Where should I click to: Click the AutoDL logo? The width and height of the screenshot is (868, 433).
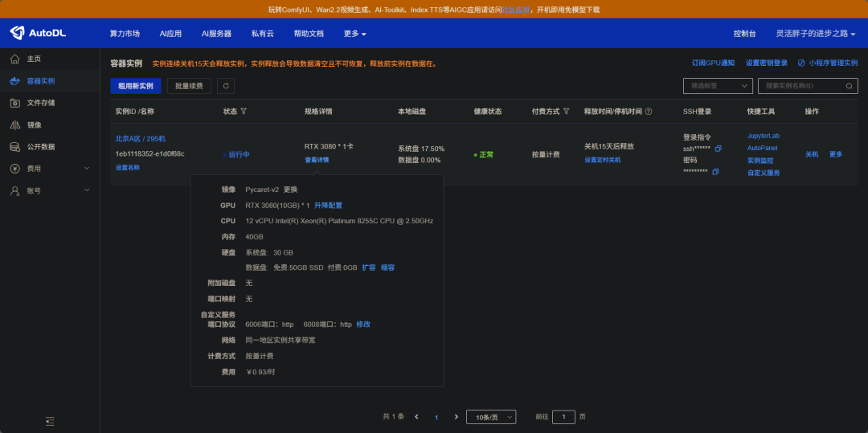(x=38, y=33)
